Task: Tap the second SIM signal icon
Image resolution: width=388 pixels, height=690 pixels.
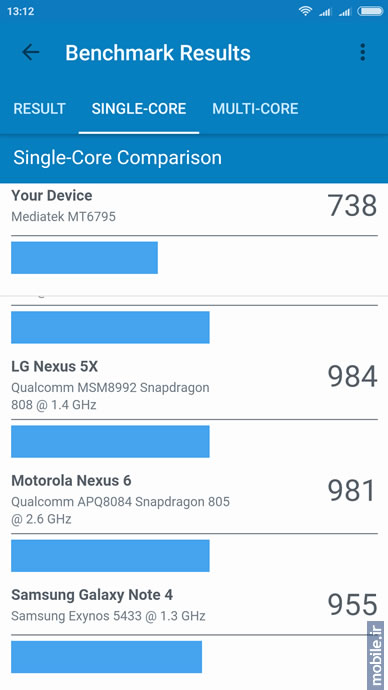Action: [x=344, y=11]
